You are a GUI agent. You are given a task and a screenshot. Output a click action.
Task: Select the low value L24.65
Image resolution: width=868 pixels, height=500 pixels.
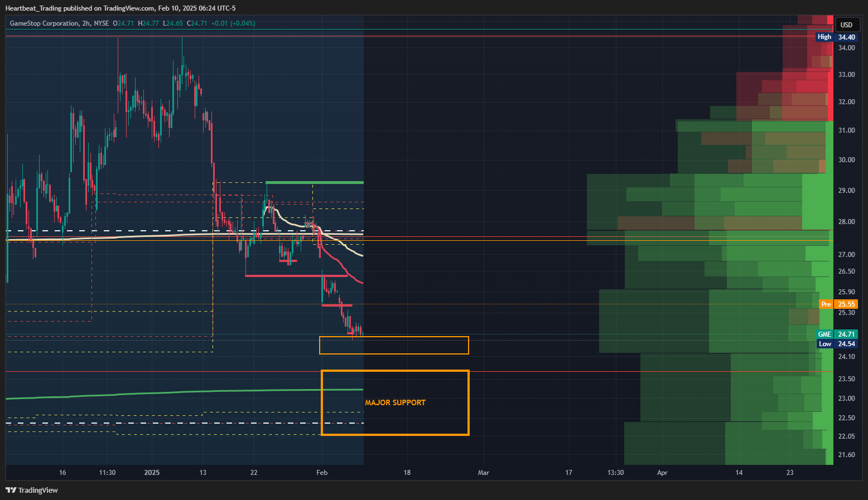click(173, 23)
